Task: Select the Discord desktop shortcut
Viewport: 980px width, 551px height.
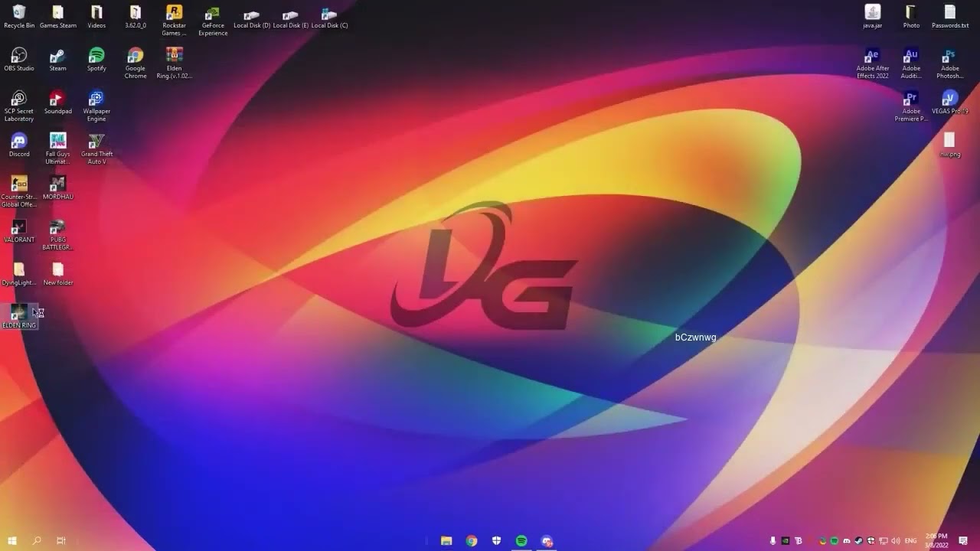Action: (19, 145)
